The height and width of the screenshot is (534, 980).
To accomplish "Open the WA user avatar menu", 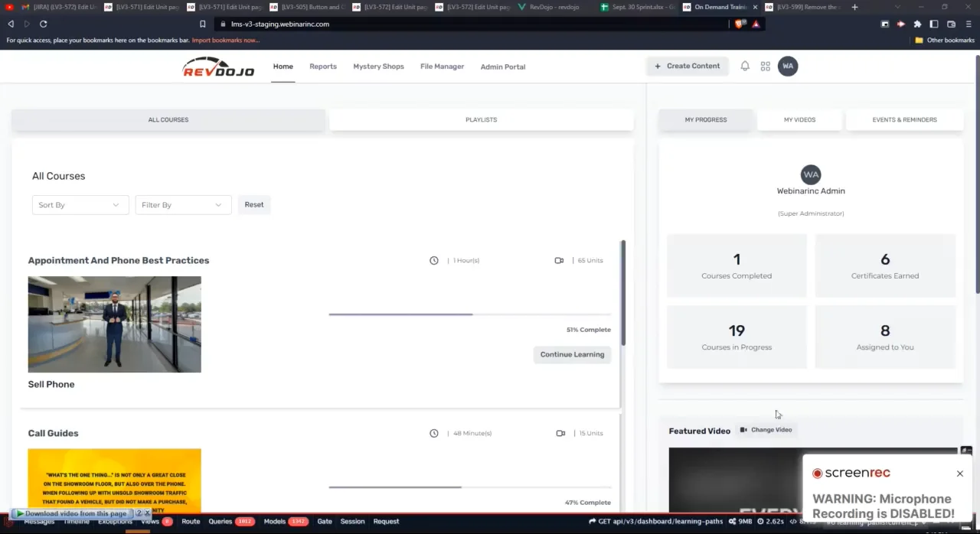I will tap(788, 66).
